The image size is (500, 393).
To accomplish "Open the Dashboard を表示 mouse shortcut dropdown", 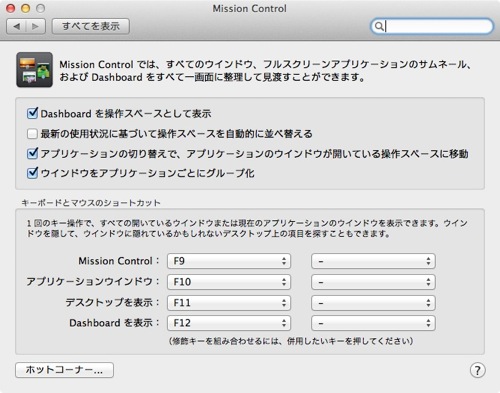I will 373,323.
